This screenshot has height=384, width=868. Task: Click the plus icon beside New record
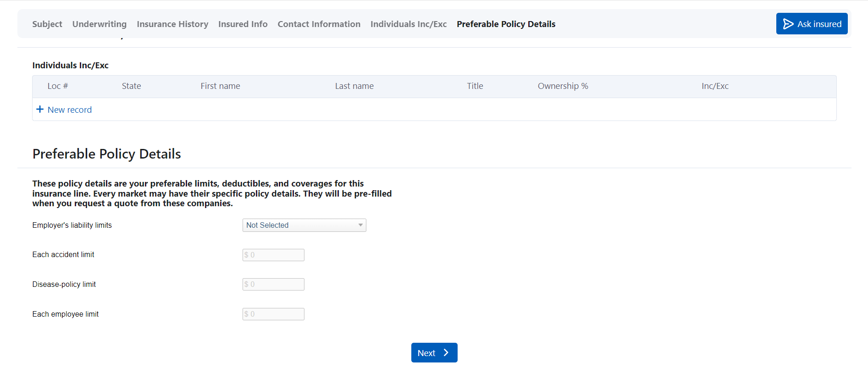point(40,110)
